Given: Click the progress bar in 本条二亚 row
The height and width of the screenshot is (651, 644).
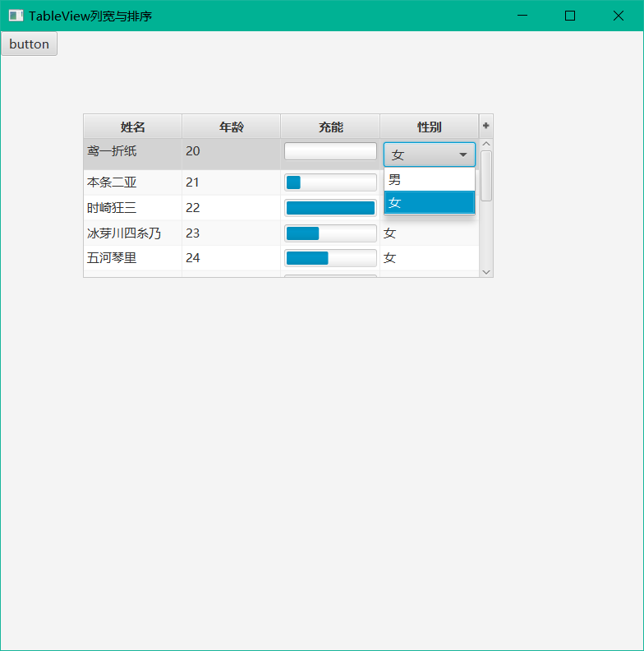Looking at the screenshot, I should click(x=330, y=182).
